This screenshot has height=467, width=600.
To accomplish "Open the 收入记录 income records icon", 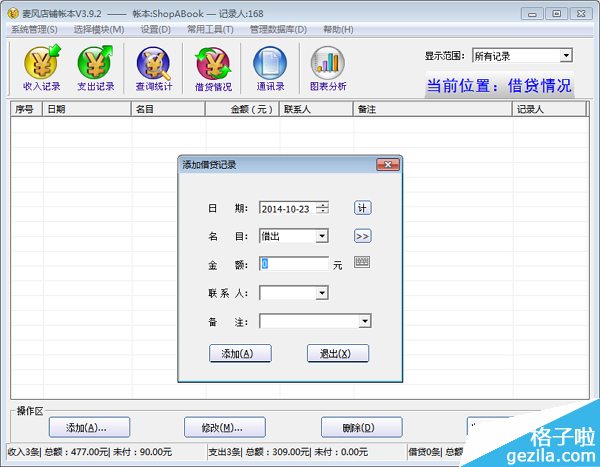I will point(41,71).
